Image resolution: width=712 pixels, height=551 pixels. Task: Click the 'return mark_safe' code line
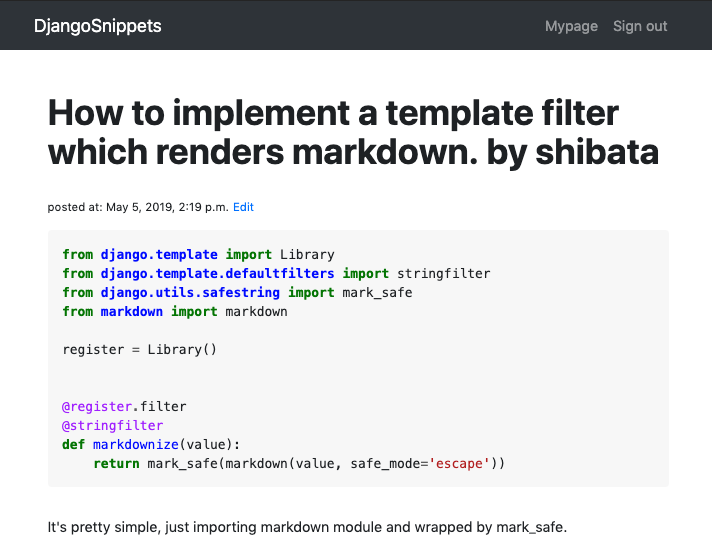point(299,463)
